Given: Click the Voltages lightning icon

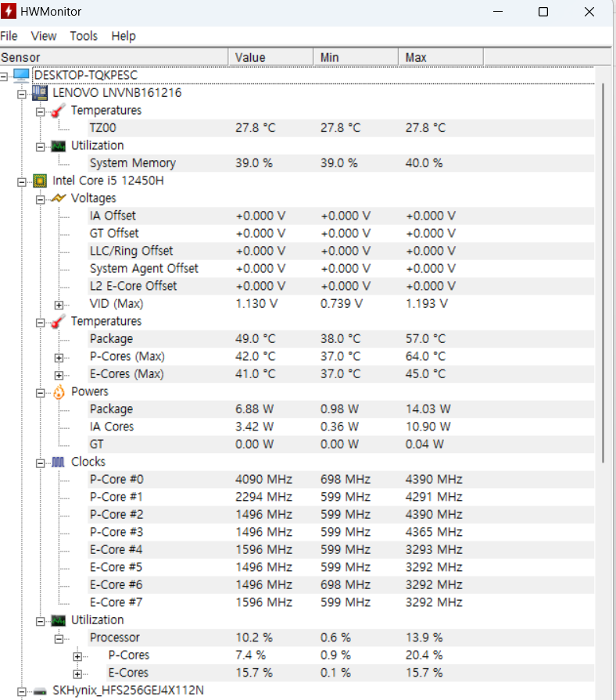Looking at the screenshot, I should point(58,198).
